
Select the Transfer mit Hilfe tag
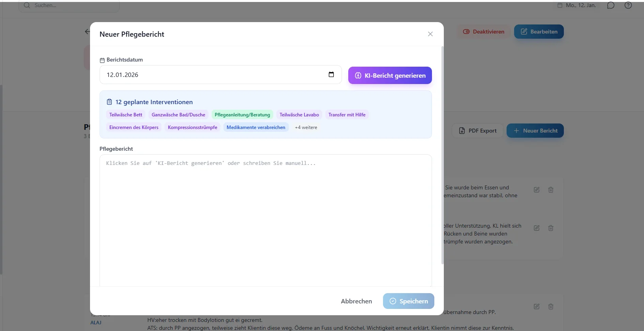tap(347, 115)
